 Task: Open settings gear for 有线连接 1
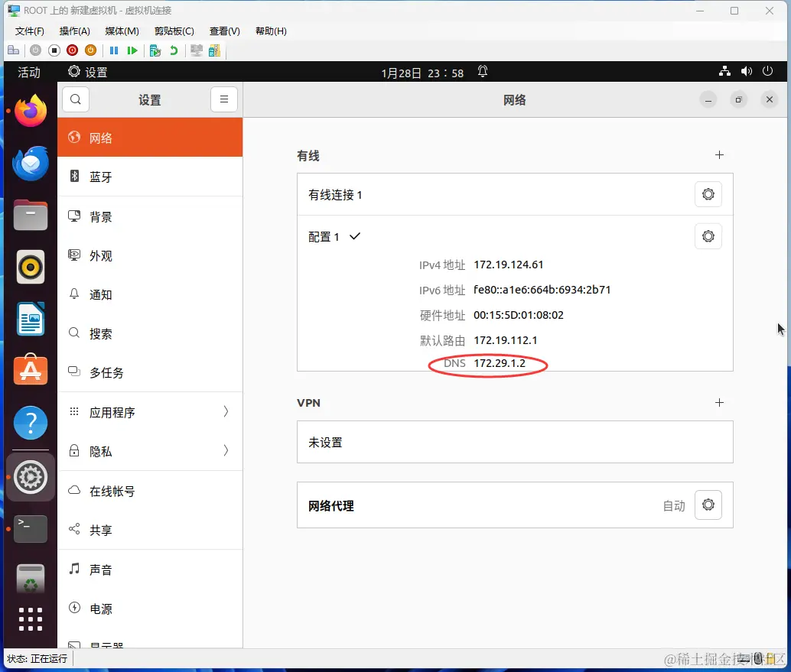click(708, 193)
